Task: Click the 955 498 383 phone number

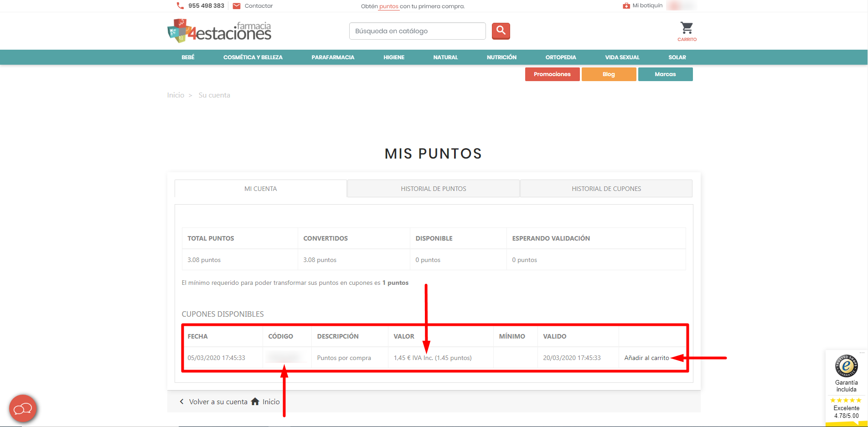Action: point(206,6)
